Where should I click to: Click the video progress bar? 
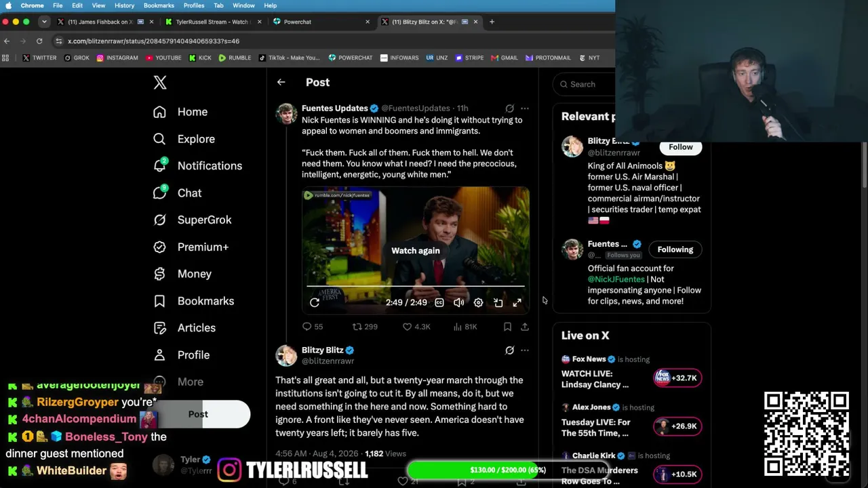coord(416,287)
